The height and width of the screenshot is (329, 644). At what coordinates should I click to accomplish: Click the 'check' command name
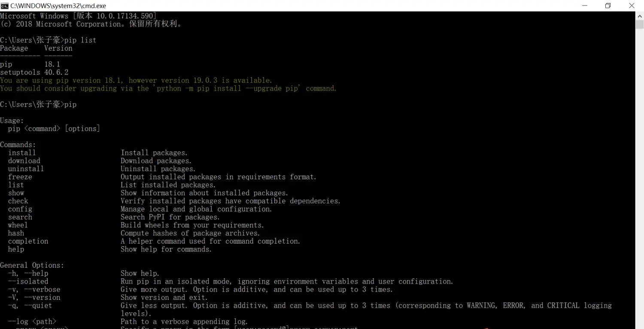point(18,201)
